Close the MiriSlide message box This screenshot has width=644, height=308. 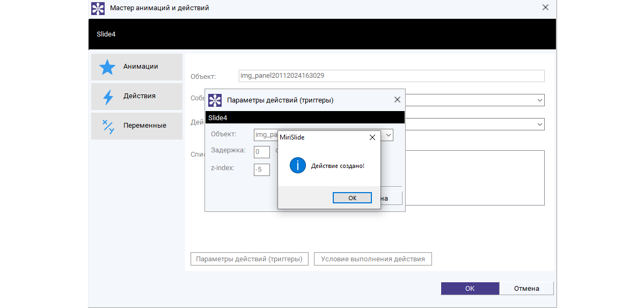pyautogui.click(x=372, y=137)
